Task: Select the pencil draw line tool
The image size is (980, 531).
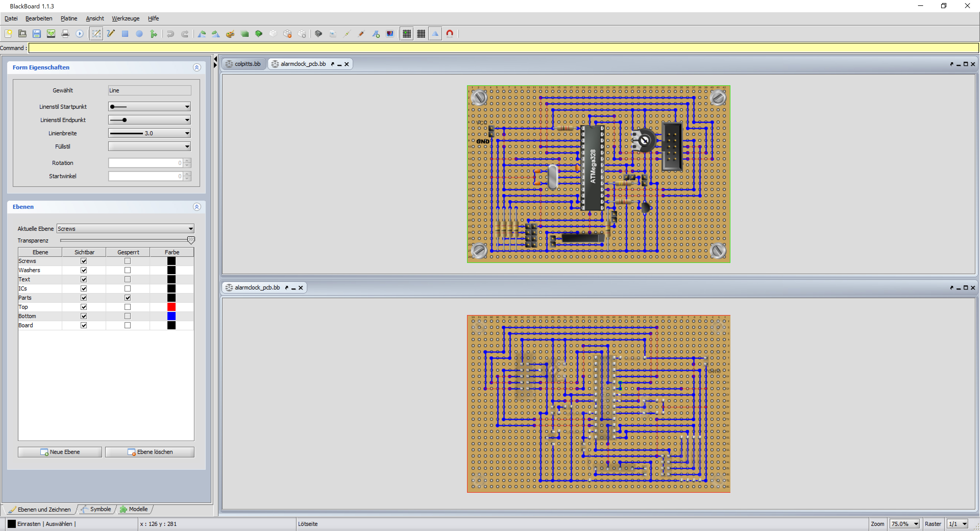Action: [x=111, y=33]
